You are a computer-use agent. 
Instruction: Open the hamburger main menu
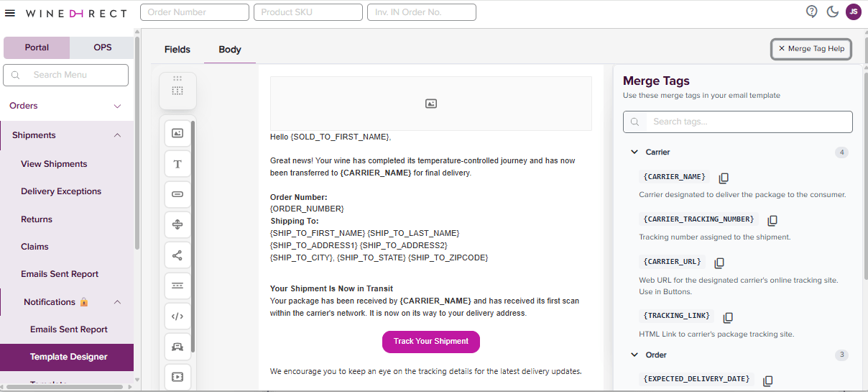click(x=10, y=13)
